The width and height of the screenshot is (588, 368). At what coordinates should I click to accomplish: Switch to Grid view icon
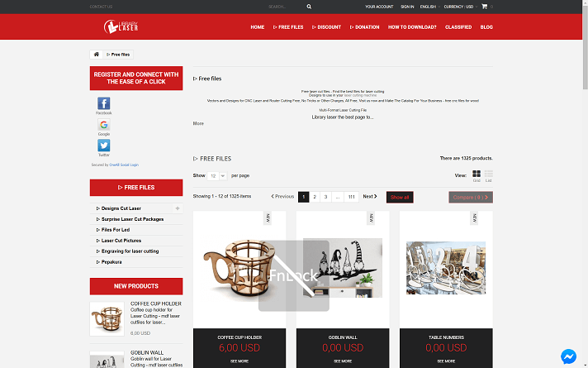tap(477, 174)
